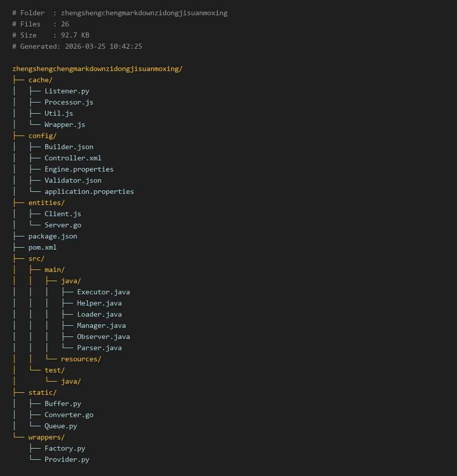Image resolution: width=457 pixels, height=476 pixels.
Task: Select Processor.js in the cache folder
Action: coord(69,102)
